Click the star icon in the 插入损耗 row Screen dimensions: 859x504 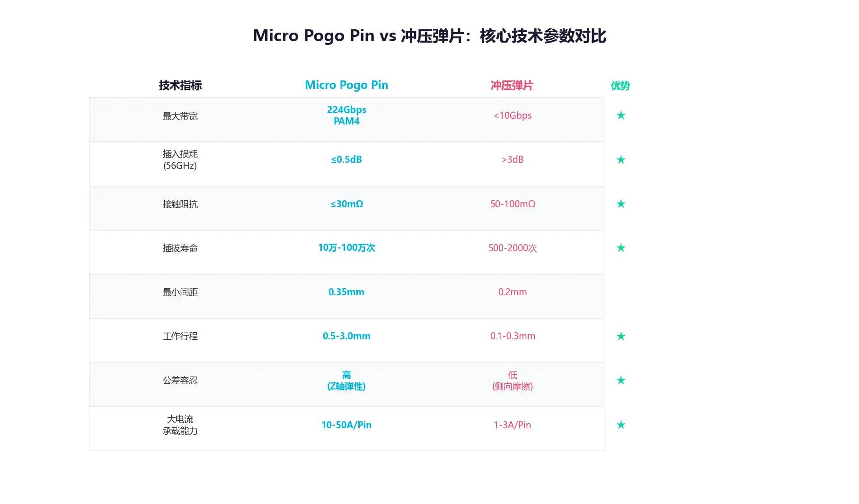621,160
